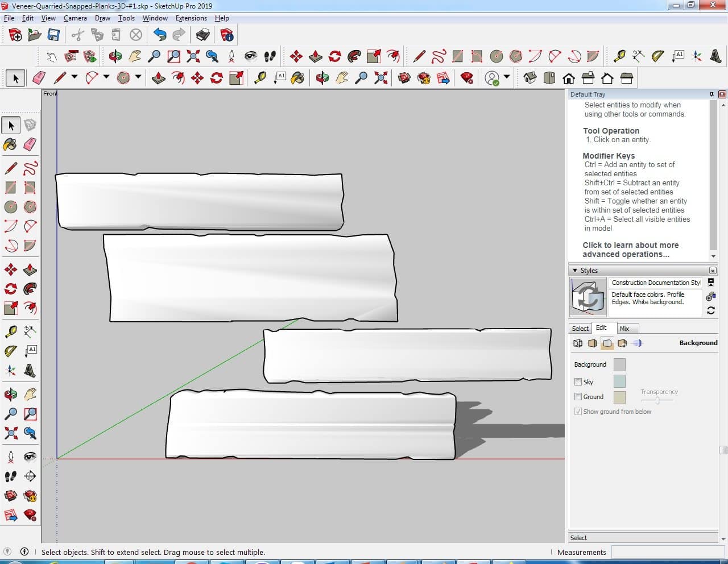Click the Save file icon
This screenshot has height=564, width=728.
point(53,35)
